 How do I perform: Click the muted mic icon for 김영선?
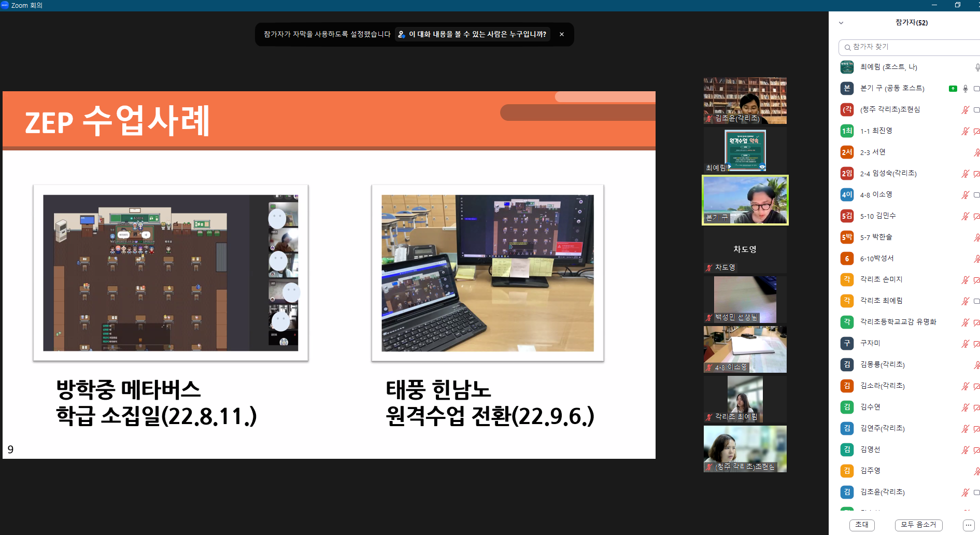[x=965, y=450]
